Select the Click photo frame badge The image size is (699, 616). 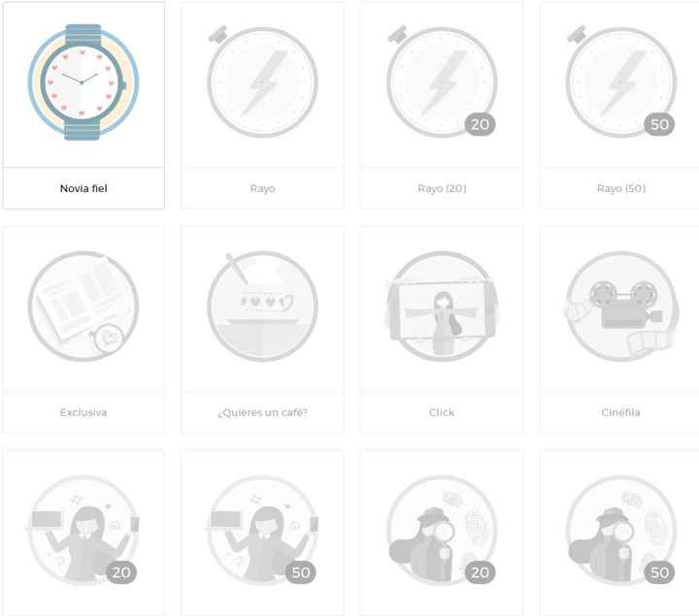click(442, 306)
